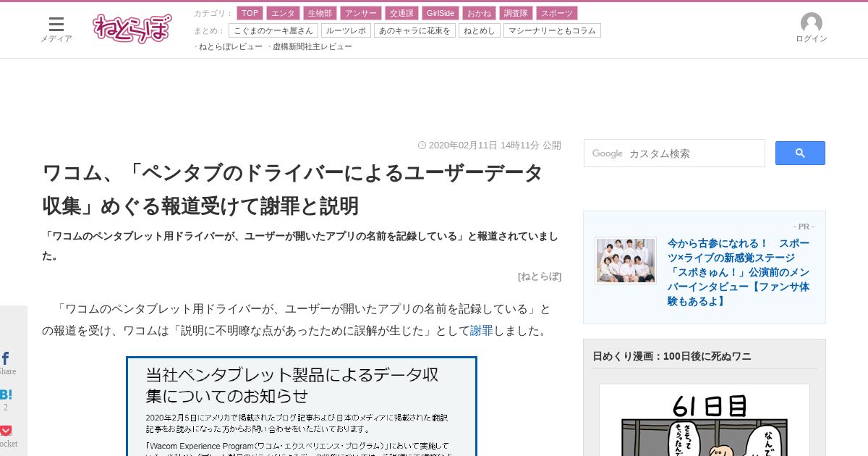
Task: Open マシーナリーともコラム link
Action: coord(552,30)
